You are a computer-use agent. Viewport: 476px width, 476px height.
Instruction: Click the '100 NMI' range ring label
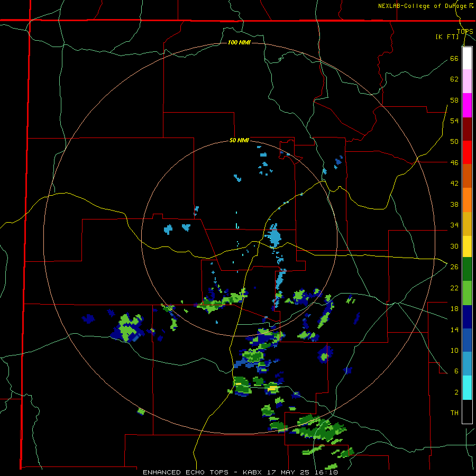click(239, 42)
